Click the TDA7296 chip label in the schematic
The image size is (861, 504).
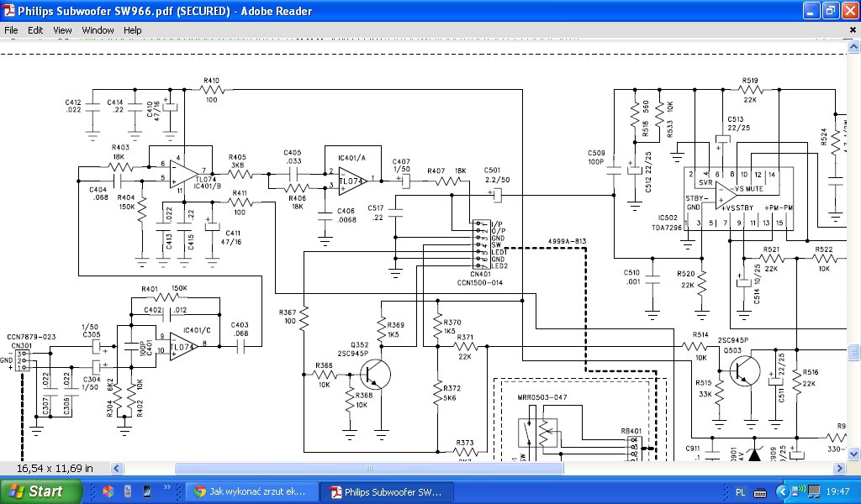click(x=667, y=227)
